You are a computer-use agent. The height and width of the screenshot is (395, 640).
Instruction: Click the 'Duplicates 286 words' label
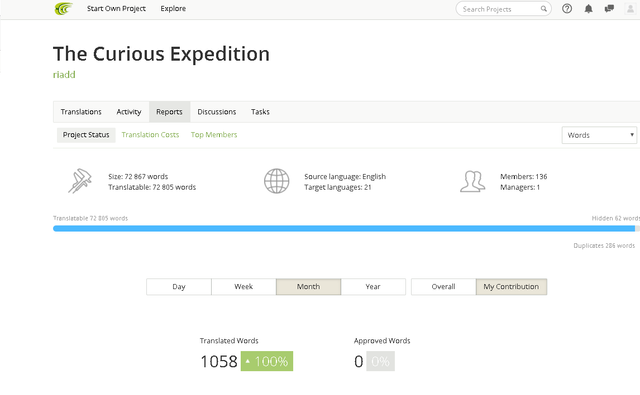(x=604, y=246)
